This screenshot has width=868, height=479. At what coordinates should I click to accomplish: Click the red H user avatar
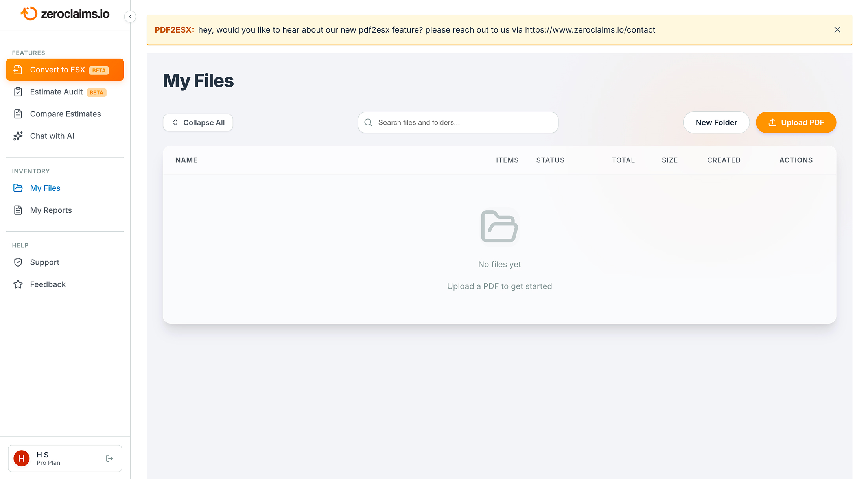[22, 459]
